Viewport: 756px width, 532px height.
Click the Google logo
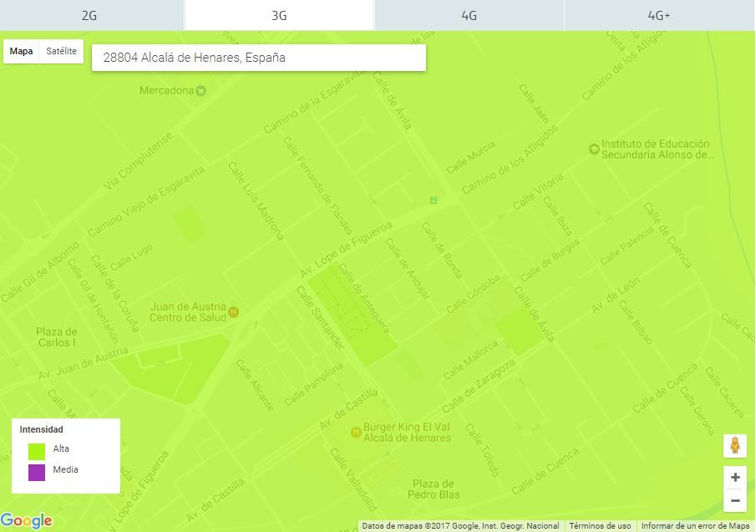pyautogui.click(x=27, y=521)
